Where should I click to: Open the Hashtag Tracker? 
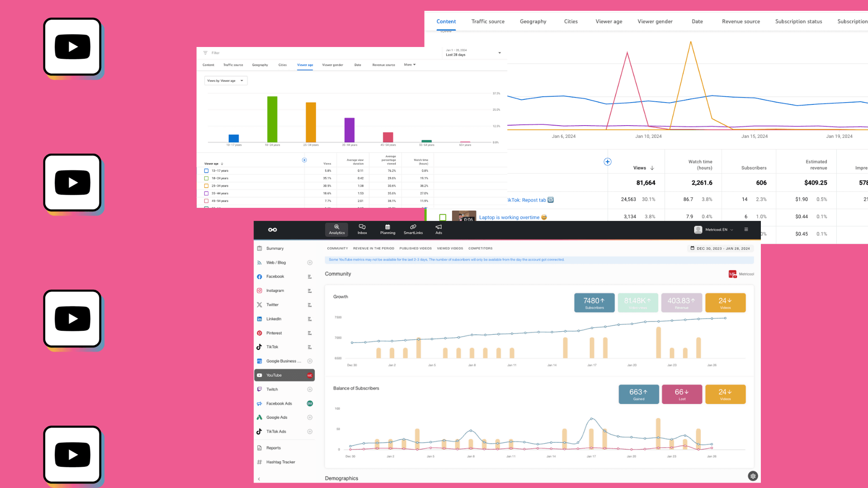pos(280,462)
